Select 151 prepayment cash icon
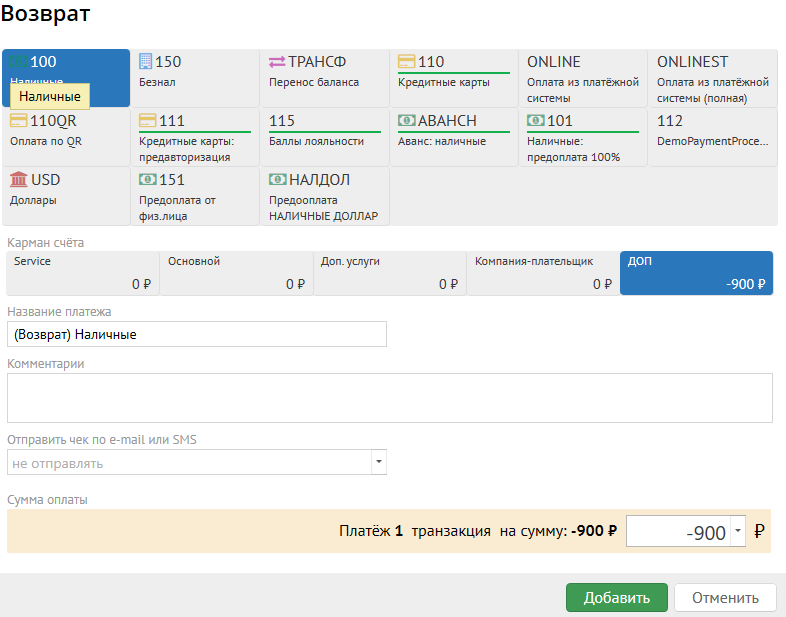Image resolution: width=786 pixels, height=617 pixels. (147, 180)
